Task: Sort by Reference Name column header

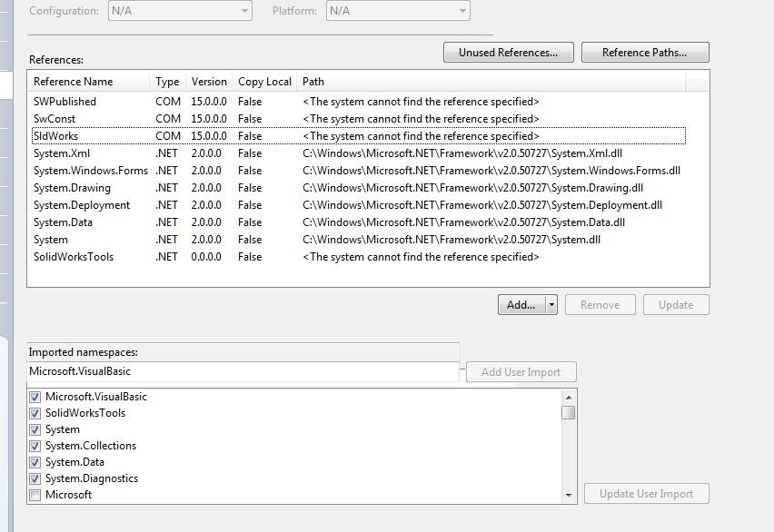Action: [x=89, y=82]
